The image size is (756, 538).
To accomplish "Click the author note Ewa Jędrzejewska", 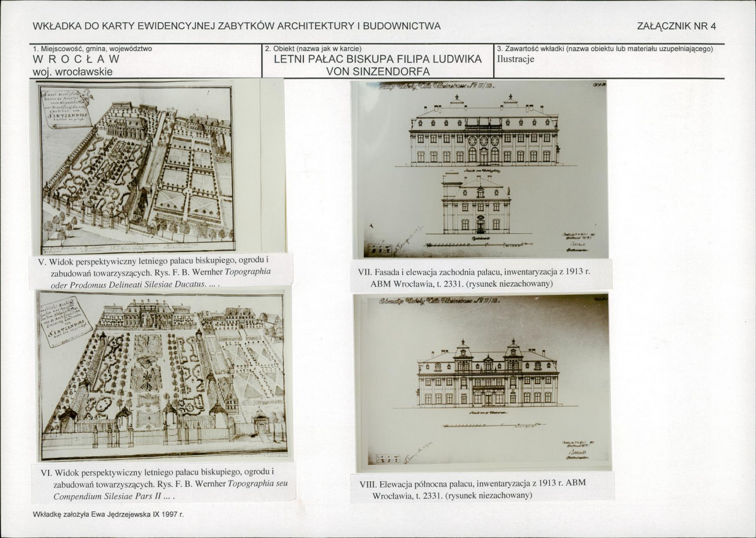I will 108,515.
